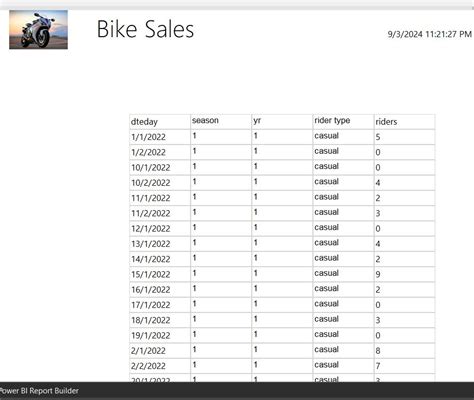474x400 pixels.
Task: Click the Power BI Report Builder taskbar label
Action: pos(39,391)
